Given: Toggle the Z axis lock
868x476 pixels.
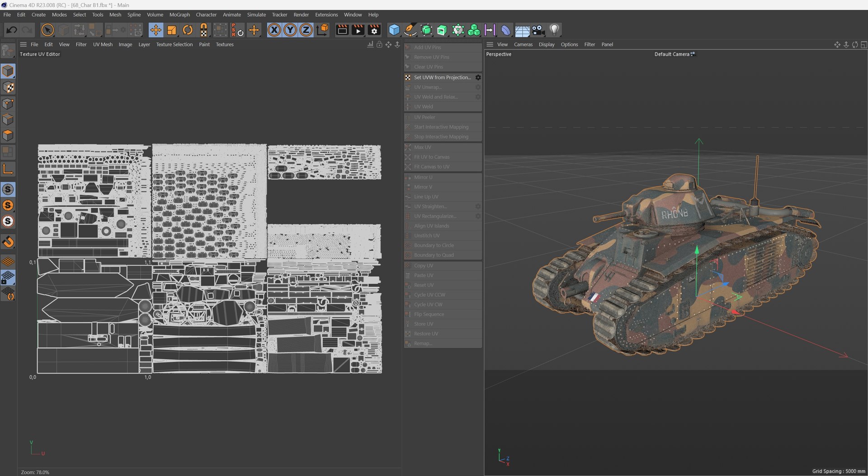Looking at the screenshot, I should [306, 30].
